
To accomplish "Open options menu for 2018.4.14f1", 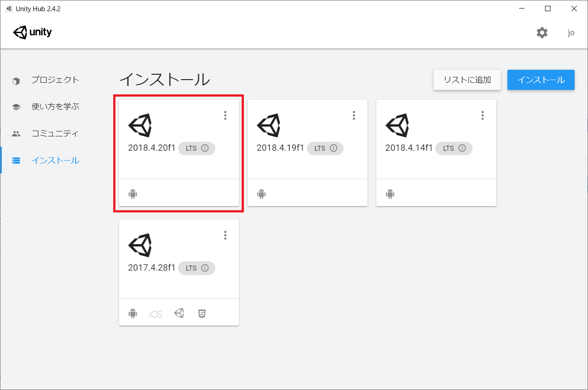I will point(482,115).
